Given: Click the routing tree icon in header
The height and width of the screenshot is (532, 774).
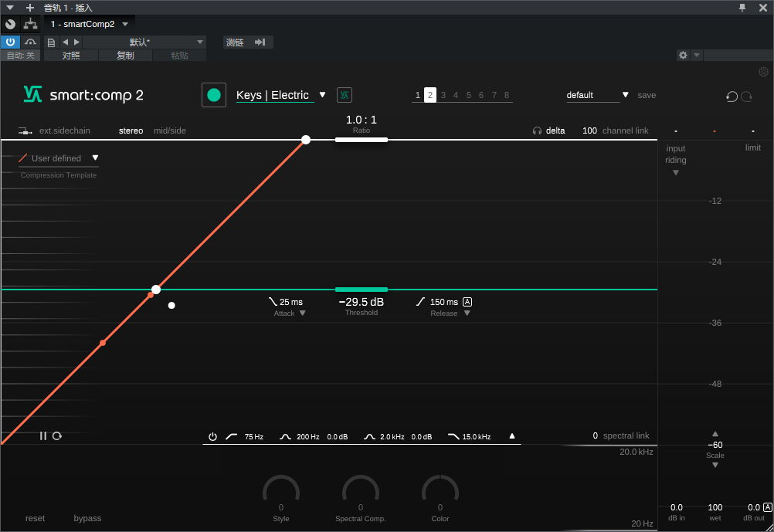Looking at the screenshot, I should (x=31, y=24).
